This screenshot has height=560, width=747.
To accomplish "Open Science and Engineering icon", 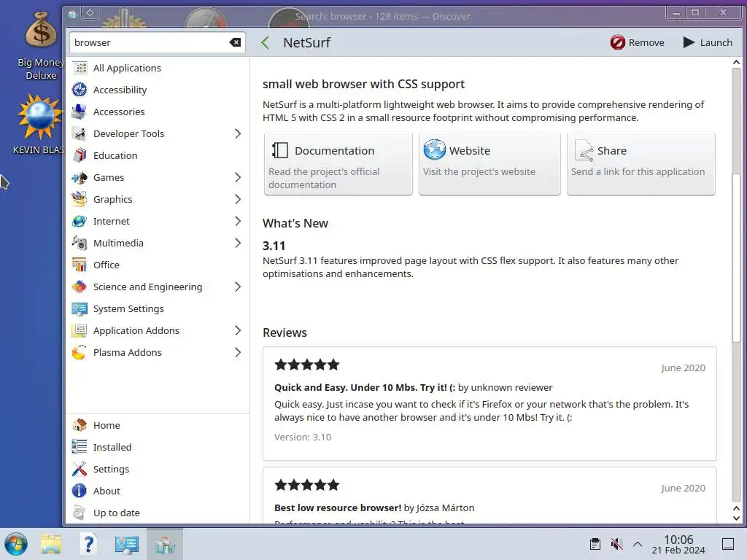I will coord(79,287).
